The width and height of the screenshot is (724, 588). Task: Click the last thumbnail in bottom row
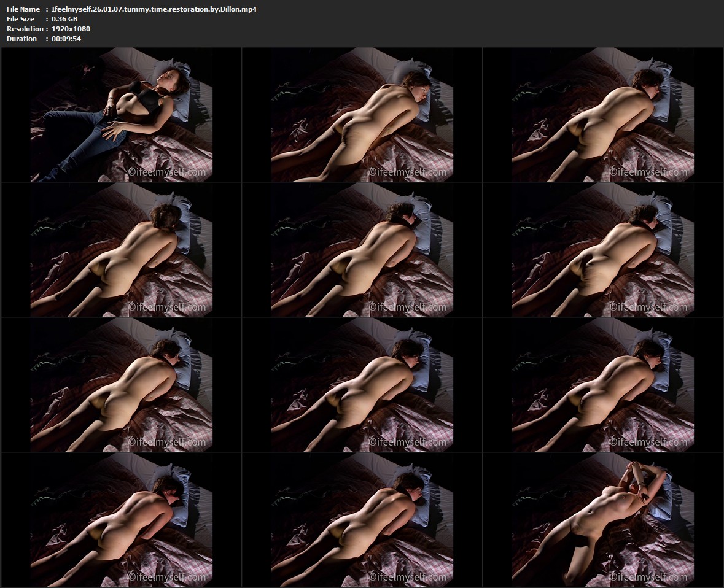tap(603, 520)
